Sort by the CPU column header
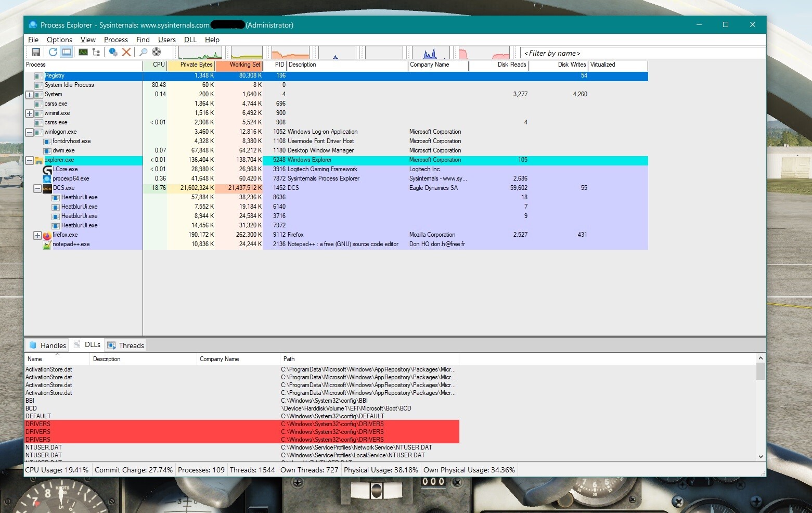812x513 pixels. pos(154,65)
